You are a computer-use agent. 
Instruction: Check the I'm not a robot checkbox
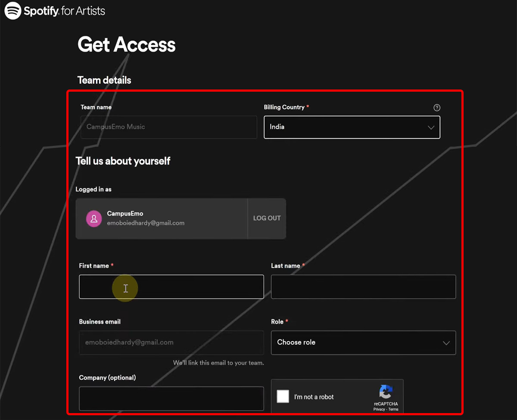point(283,396)
